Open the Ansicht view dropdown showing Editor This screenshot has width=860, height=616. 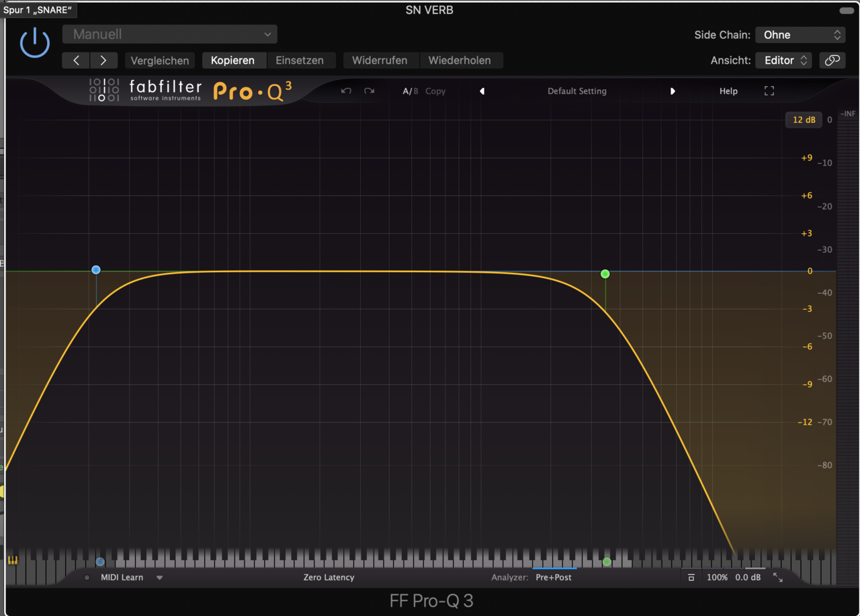783,60
